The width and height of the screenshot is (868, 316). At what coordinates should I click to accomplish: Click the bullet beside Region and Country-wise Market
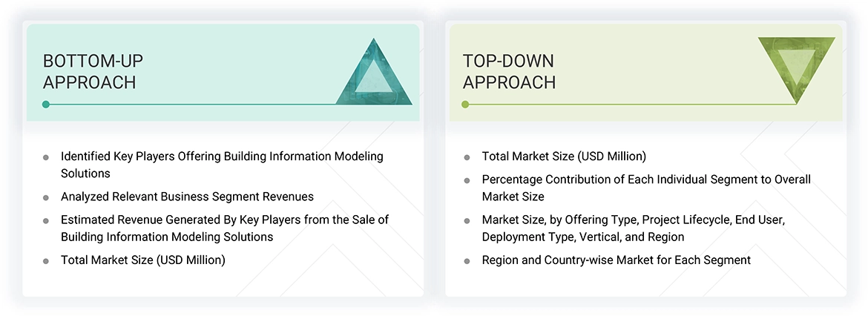pos(467,261)
